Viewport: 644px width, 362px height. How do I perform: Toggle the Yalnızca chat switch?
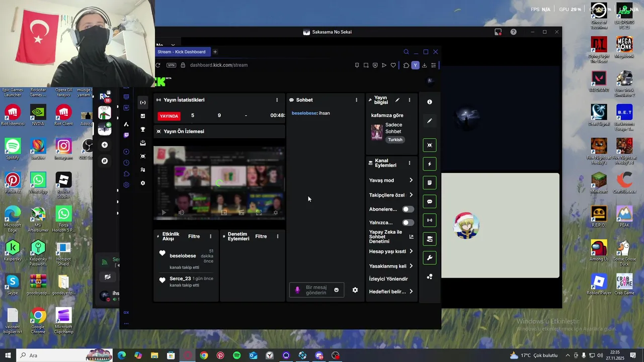pyautogui.click(x=408, y=223)
